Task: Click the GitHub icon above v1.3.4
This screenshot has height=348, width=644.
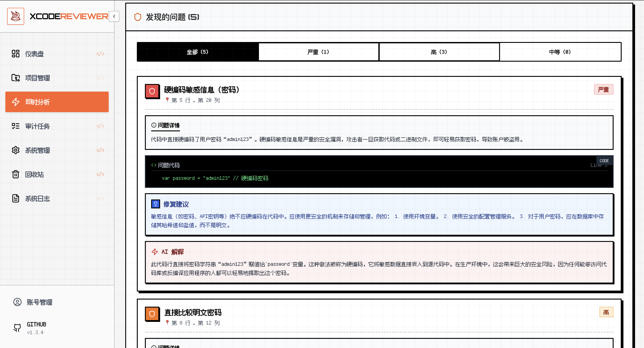Action: coord(17,327)
